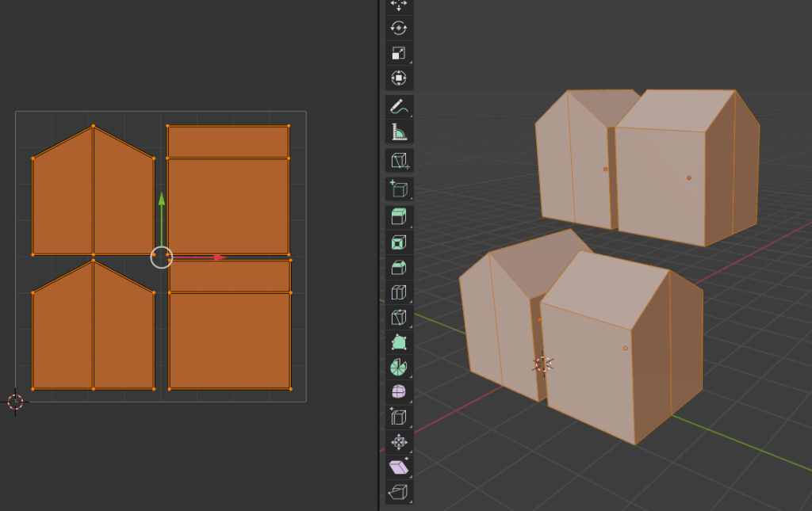Select the Add Cube tool
The image size is (812, 511).
click(x=399, y=189)
